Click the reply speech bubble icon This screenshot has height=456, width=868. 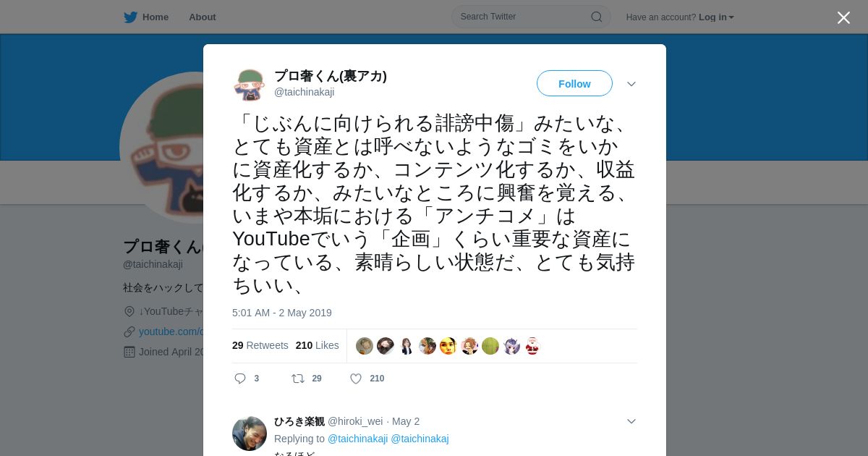(240, 379)
